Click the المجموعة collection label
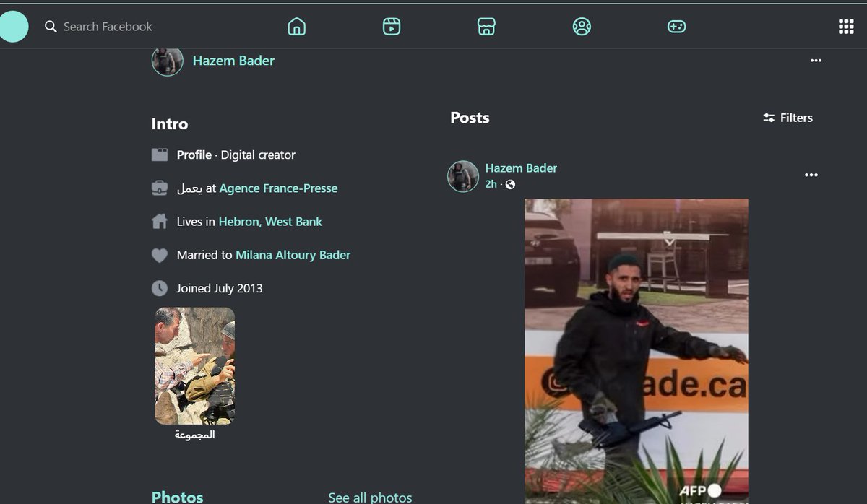Viewport: 867px width, 504px height. [x=194, y=435]
